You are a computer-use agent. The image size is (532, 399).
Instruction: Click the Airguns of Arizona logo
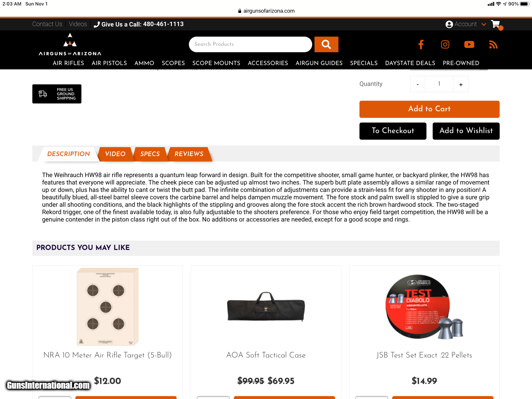[x=70, y=44]
